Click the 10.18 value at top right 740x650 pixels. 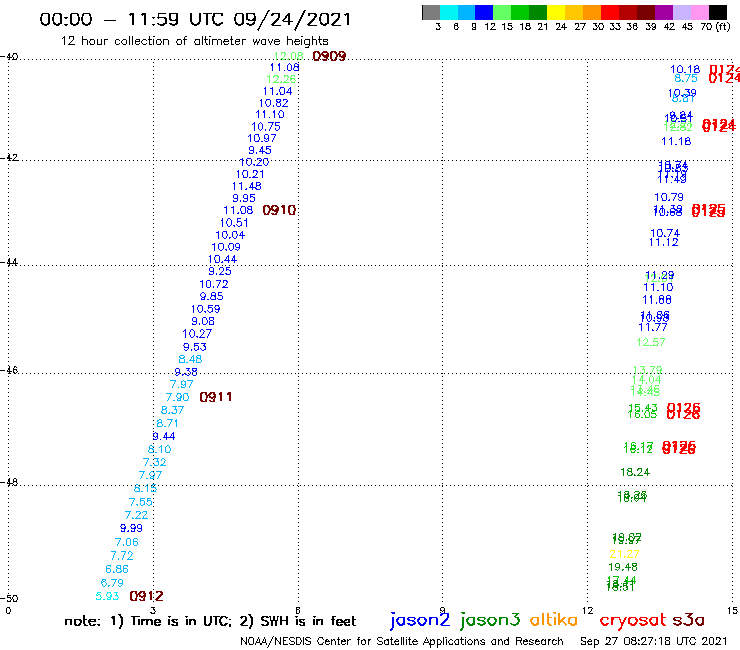pos(685,70)
